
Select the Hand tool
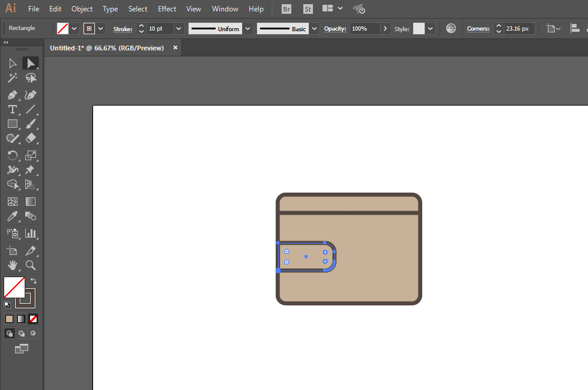pyautogui.click(x=12, y=265)
